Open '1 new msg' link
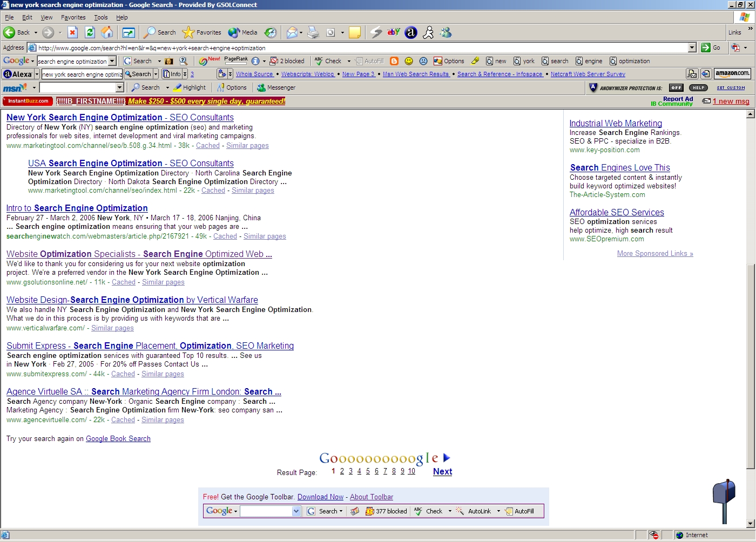 (731, 101)
